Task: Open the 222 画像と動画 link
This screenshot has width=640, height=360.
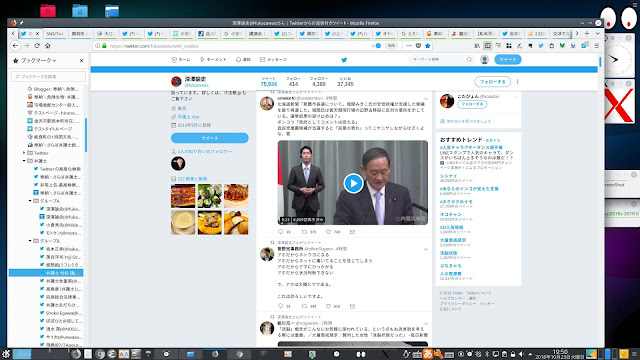Action: (x=192, y=179)
